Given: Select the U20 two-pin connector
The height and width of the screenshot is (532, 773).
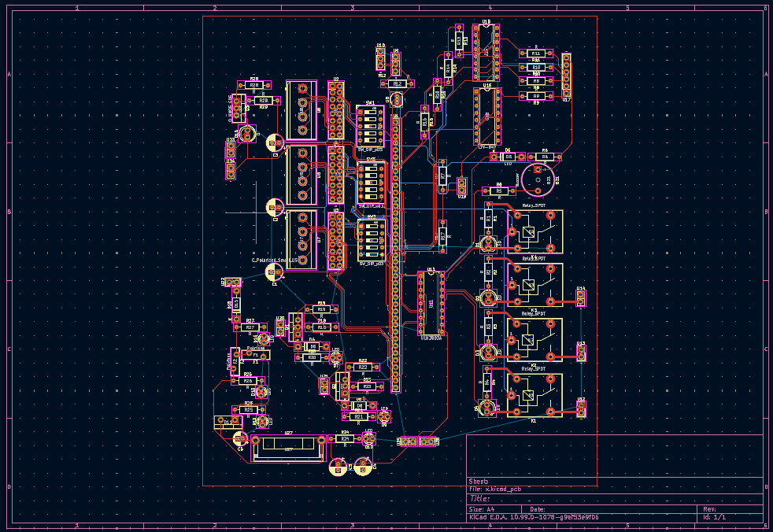Looking at the screenshot, I should point(280,328).
